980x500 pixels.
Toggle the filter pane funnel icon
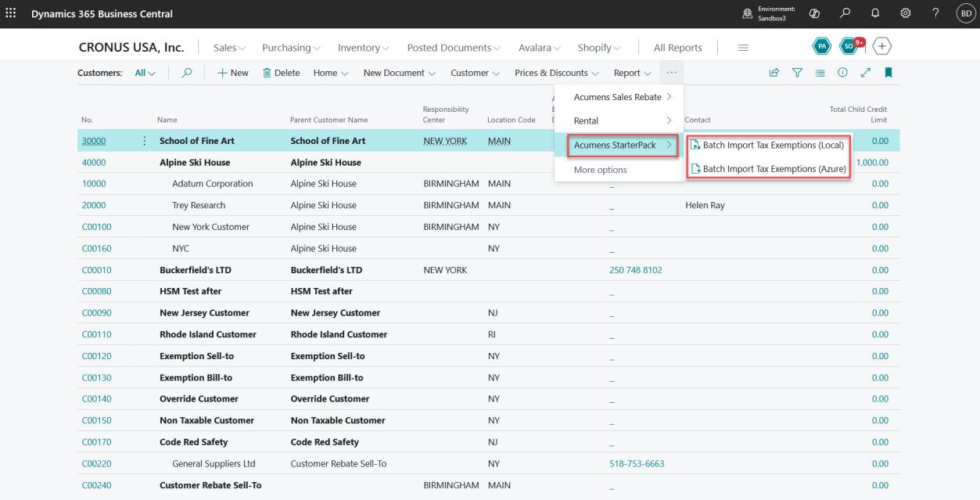[x=797, y=73]
